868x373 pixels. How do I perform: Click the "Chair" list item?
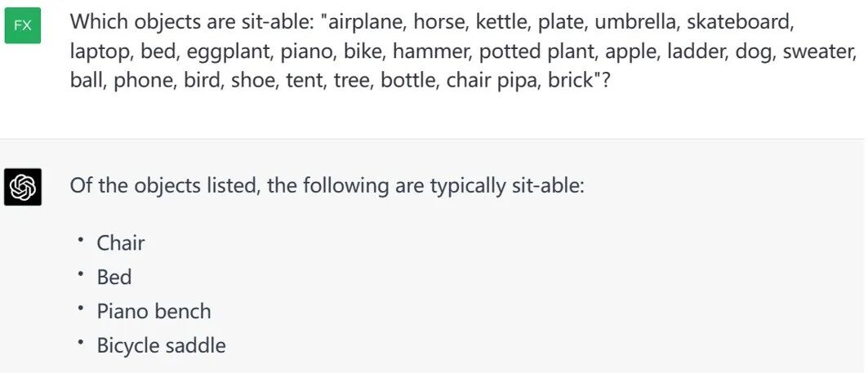pos(121,242)
